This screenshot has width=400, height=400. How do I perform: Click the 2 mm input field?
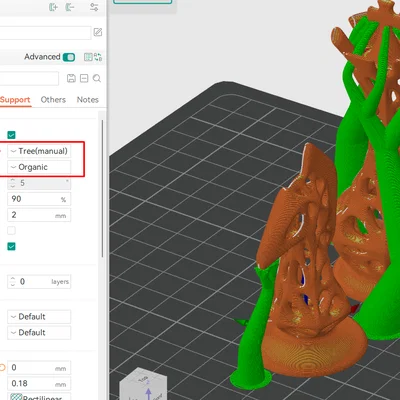click(39, 215)
